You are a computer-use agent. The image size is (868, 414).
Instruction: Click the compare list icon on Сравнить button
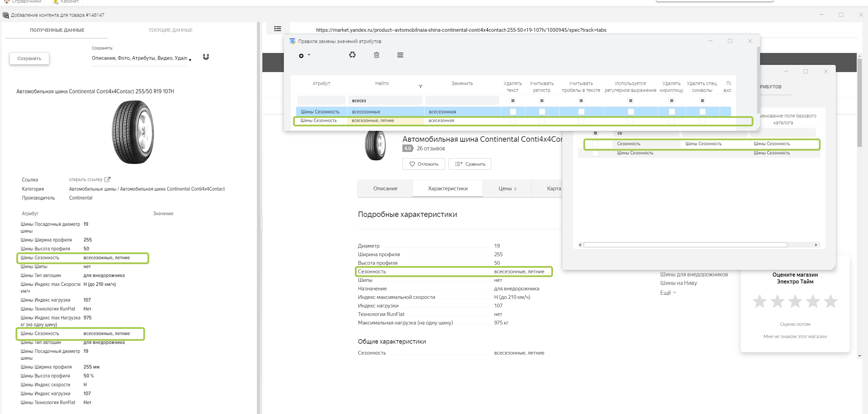(459, 164)
